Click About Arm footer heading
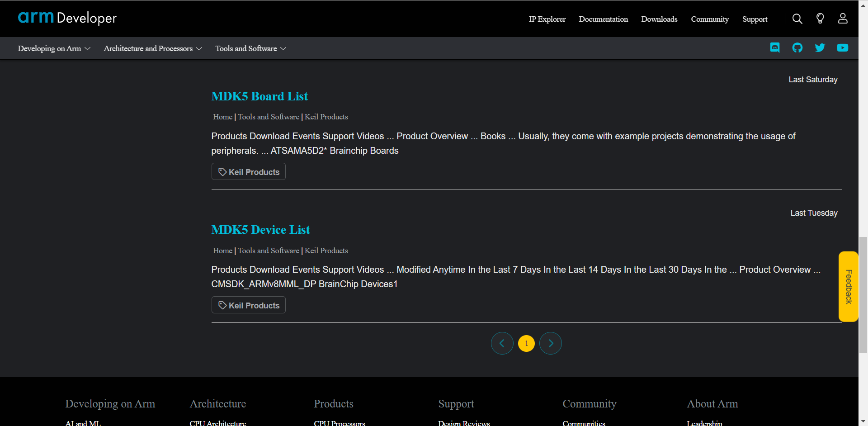Image resolution: width=868 pixels, height=426 pixels. pyautogui.click(x=712, y=404)
